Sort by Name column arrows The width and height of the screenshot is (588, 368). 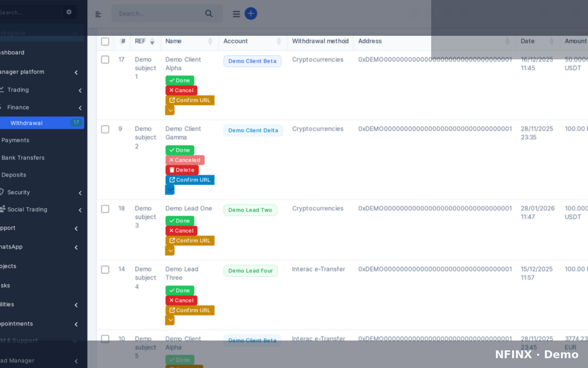210,42
